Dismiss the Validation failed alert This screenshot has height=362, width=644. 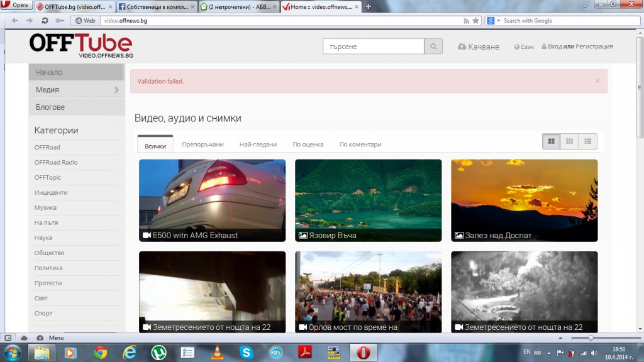[597, 80]
